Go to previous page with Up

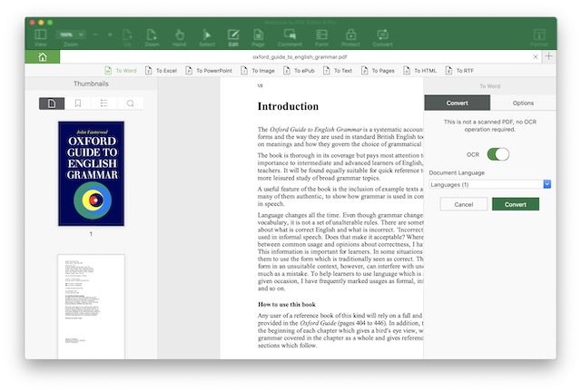coord(127,37)
